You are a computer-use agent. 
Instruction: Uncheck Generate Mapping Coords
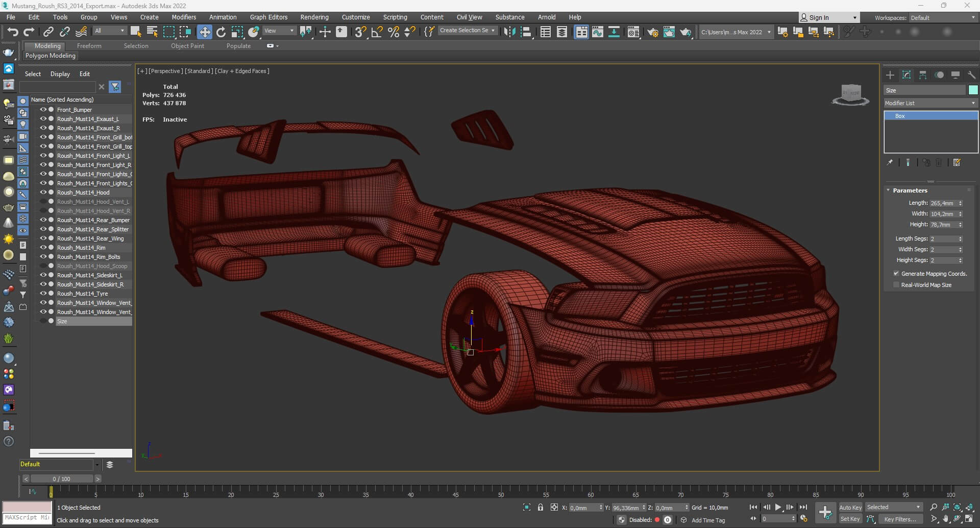click(896, 274)
